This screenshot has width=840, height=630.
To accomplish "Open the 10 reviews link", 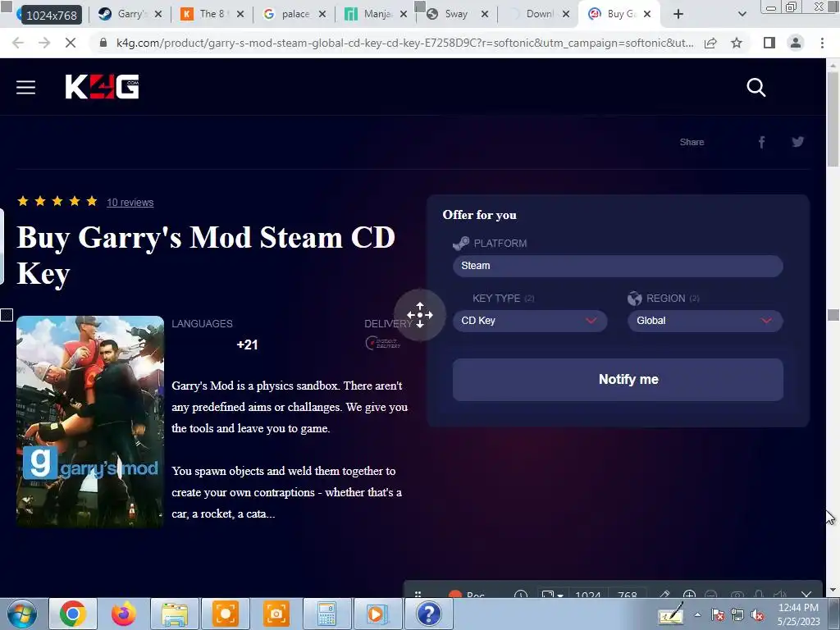I will click(130, 203).
